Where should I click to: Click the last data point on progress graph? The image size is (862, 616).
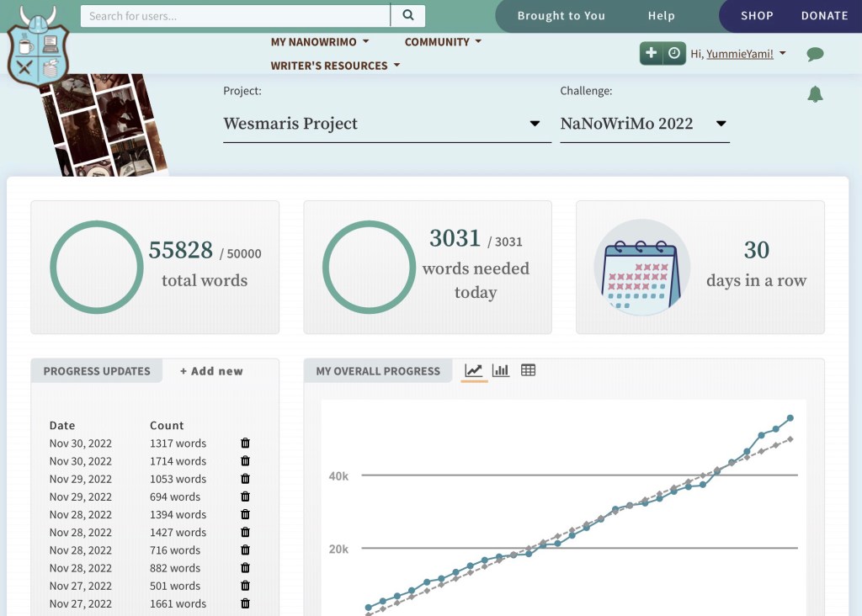(x=790, y=418)
